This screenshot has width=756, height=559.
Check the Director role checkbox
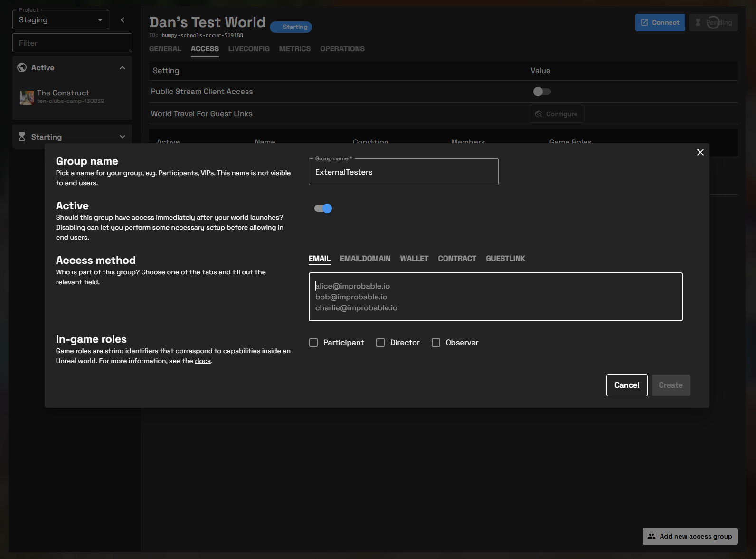pyautogui.click(x=380, y=343)
